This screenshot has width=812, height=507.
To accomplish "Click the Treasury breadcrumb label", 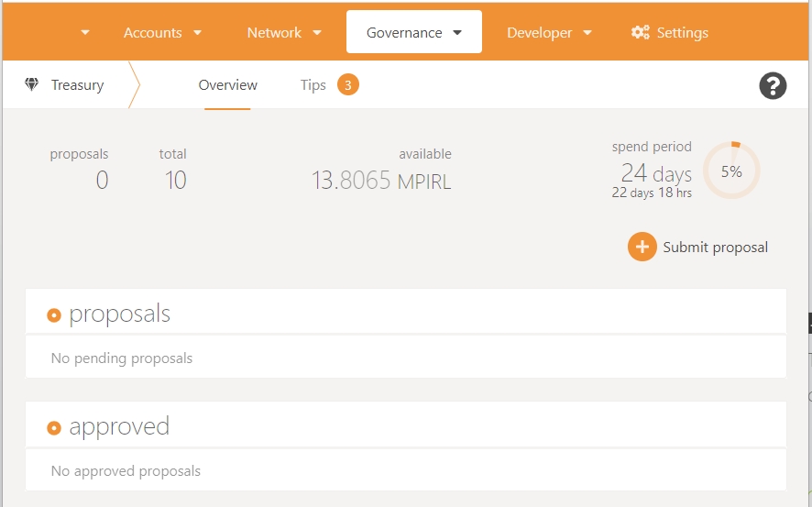I will [x=77, y=85].
